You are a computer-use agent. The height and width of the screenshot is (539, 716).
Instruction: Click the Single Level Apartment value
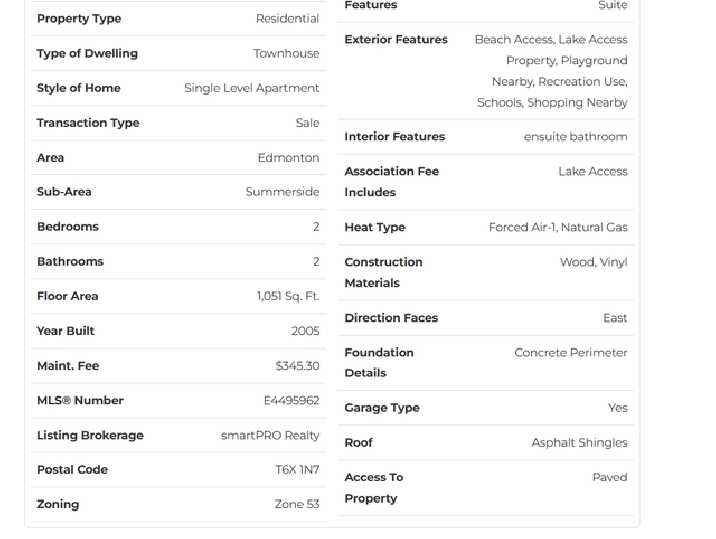[x=252, y=88]
